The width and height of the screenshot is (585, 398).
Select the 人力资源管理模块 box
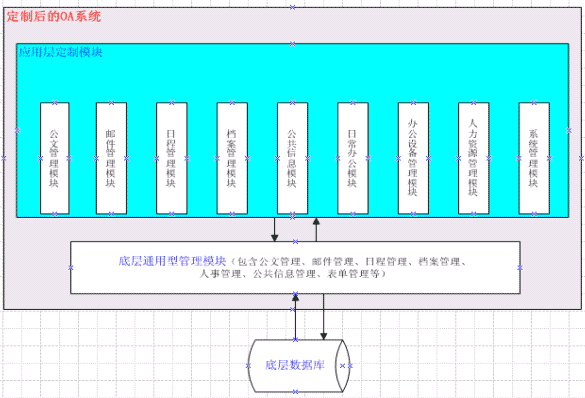click(x=473, y=158)
